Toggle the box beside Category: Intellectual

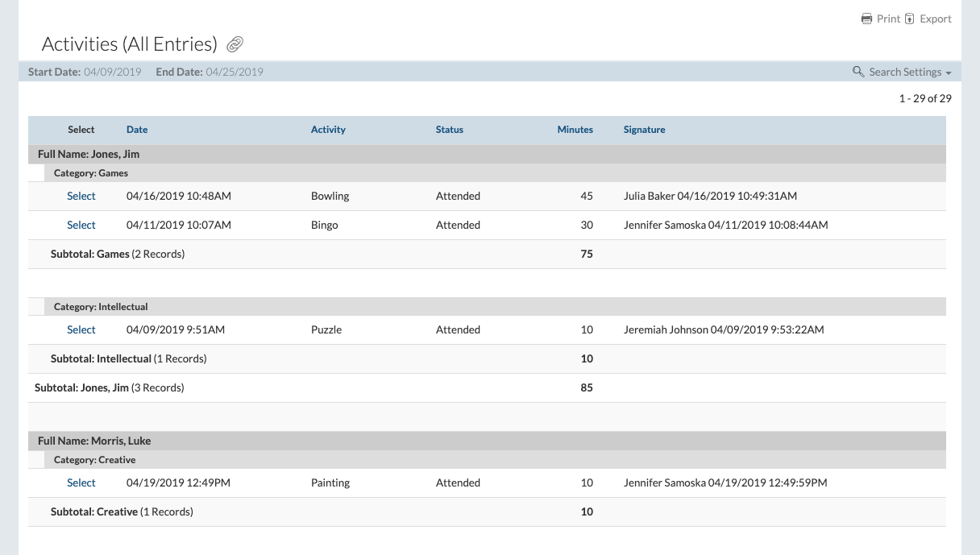point(37,307)
